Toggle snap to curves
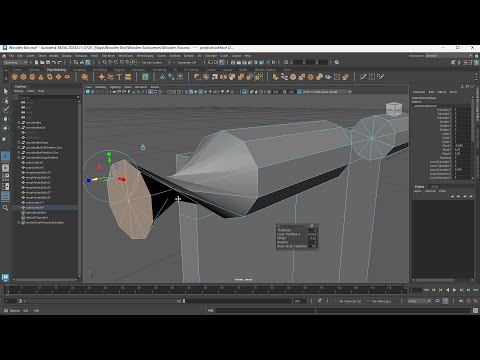This screenshot has height=360, width=480. (110, 62)
